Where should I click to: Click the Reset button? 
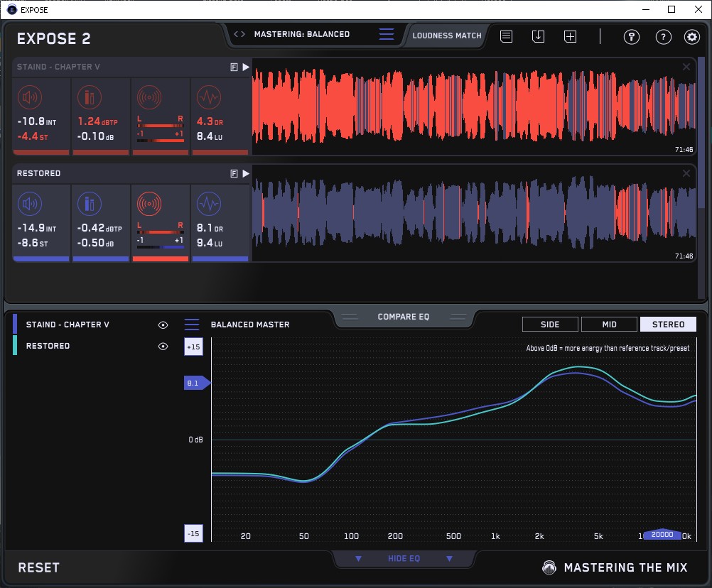(39, 567)
